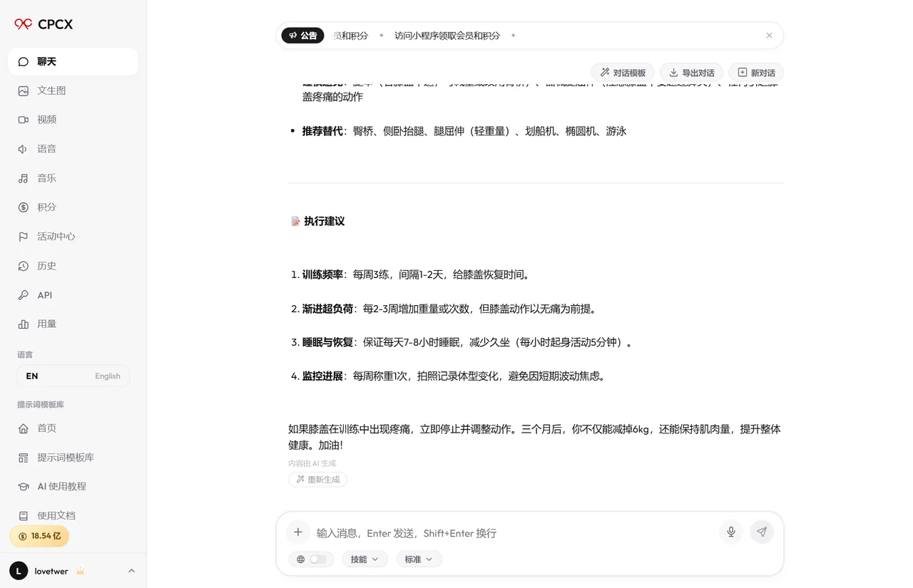Focus the message input field
The image size is (913, 588).
coord(512,533)
